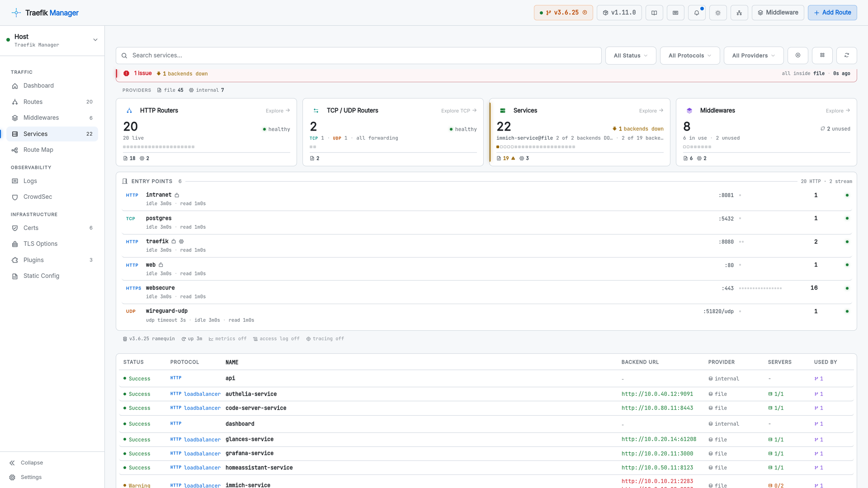The image size is (868, 488).
Task: Click the v1.11.0 manager version badge
Action: click(x=619, y=13)
